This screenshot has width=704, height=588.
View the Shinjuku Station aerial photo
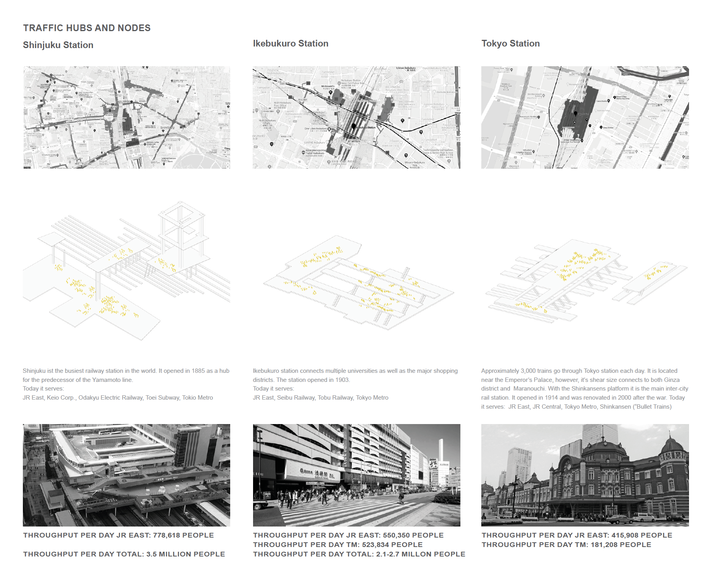(127, 475)
